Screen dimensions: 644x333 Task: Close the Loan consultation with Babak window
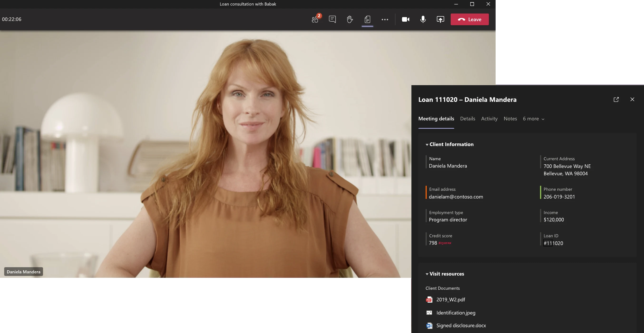pos(488,4)
